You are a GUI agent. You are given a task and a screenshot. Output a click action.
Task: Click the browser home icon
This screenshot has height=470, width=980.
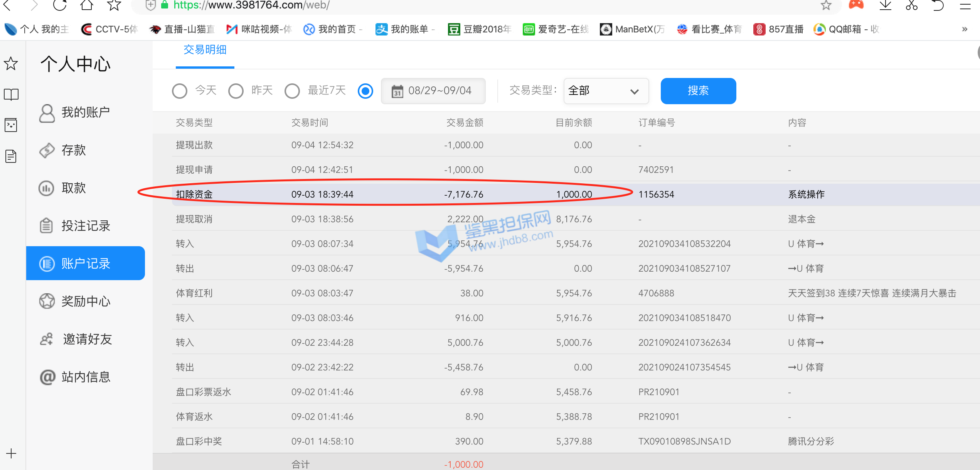87,5
